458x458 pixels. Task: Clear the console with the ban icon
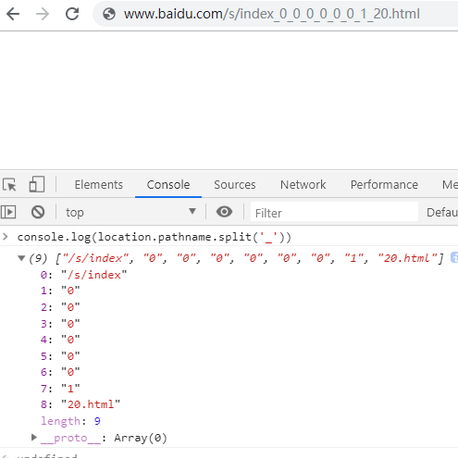click(x=38, y=212)
